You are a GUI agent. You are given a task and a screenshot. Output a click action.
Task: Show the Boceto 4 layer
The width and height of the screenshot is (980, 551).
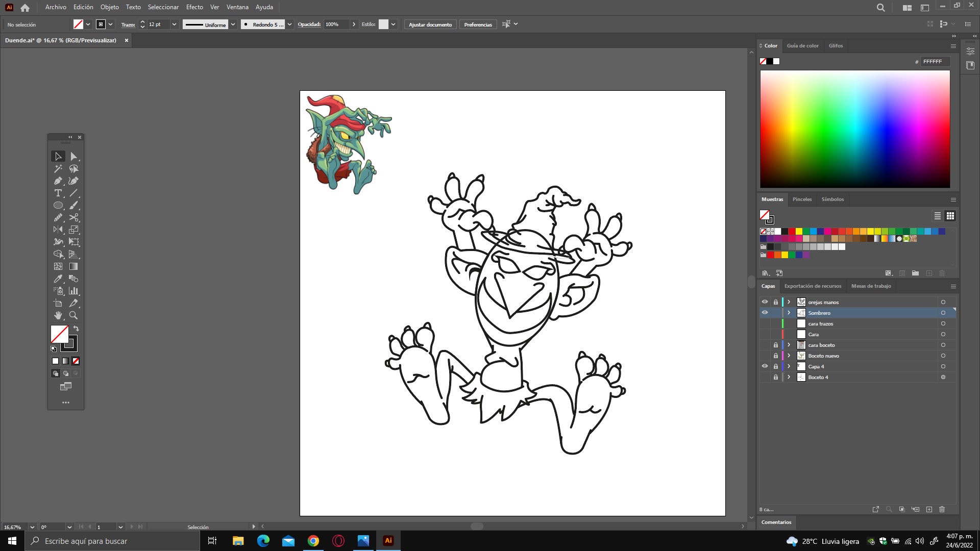[765, 377]
